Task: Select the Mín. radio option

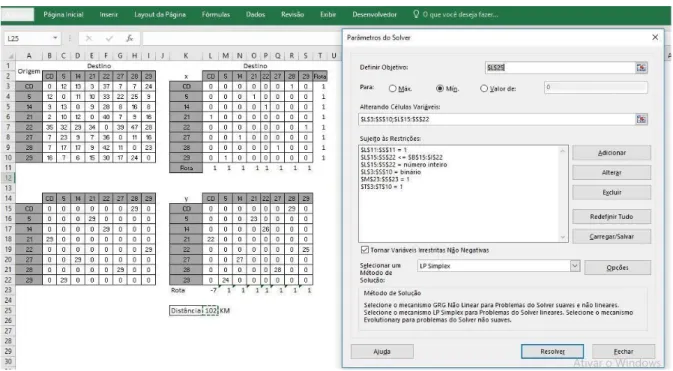Action: click(440, 88)
